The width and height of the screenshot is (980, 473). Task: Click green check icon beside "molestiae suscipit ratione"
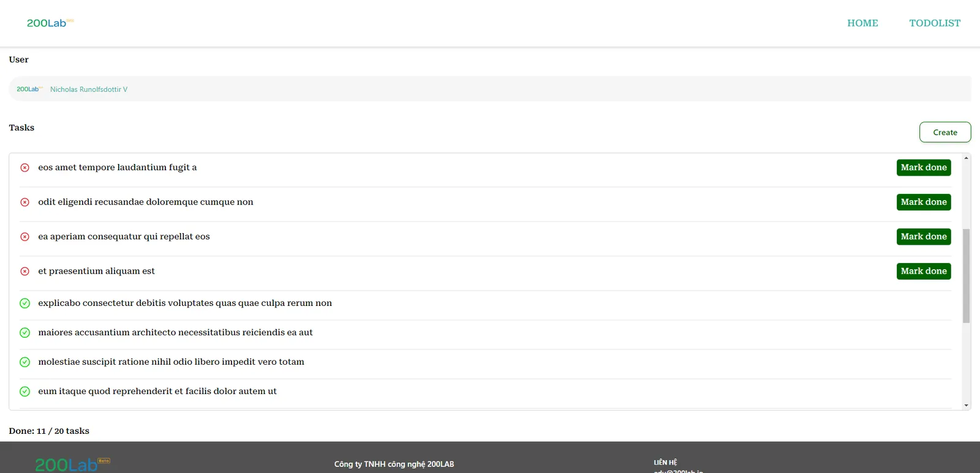point(25,362)
